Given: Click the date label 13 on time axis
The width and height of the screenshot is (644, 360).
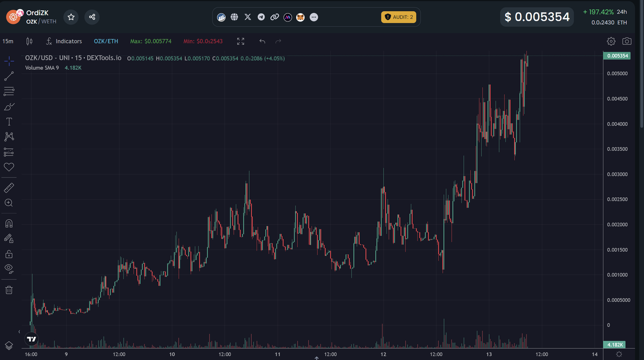Looking at the screenshot, I should 489,355.
